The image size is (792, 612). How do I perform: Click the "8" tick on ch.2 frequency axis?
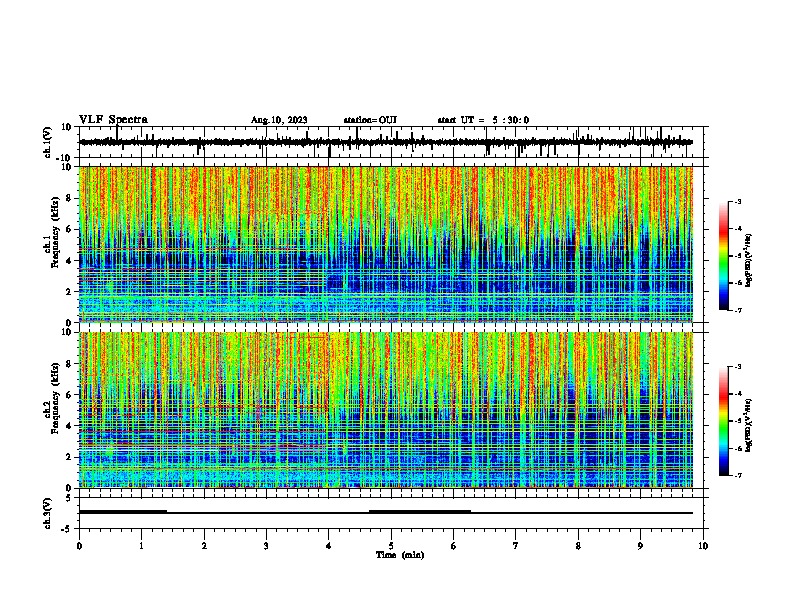70,364
